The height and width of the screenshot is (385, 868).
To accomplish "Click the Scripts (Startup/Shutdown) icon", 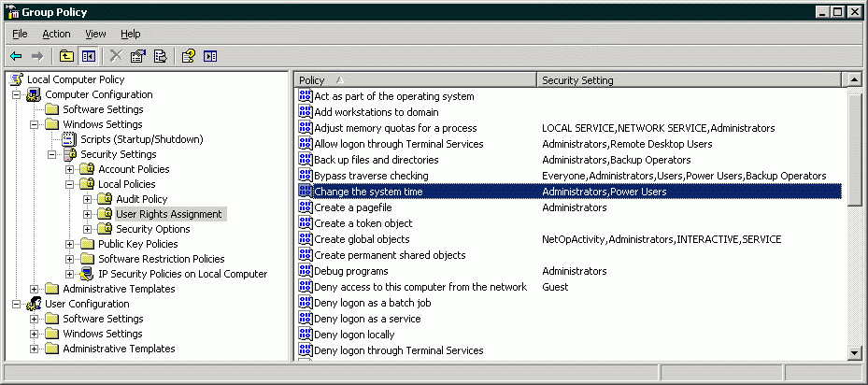I will point(69,139).
